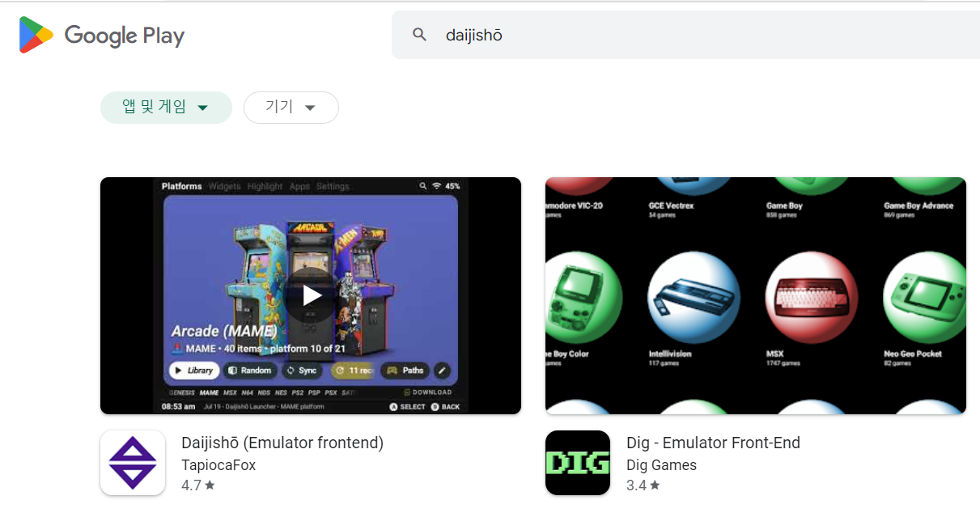Click the TapiocaFox developer name

(x=218, y=465)
